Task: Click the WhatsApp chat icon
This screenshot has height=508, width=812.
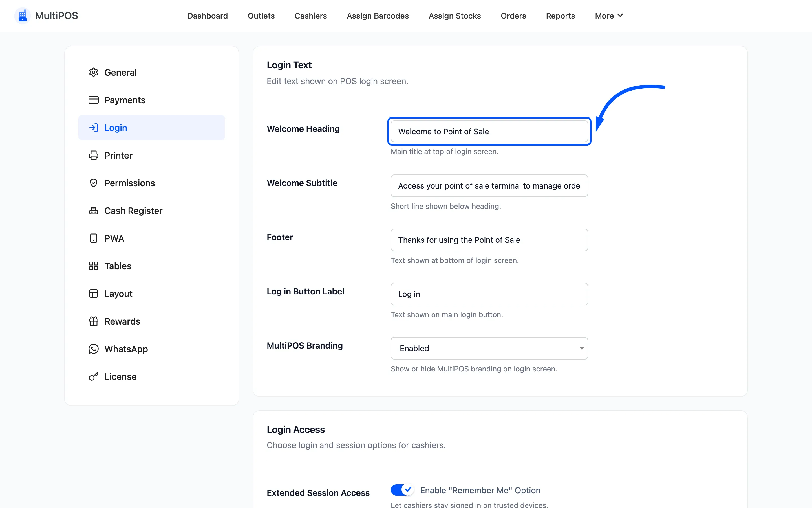Action: click(x=93, y=349)
